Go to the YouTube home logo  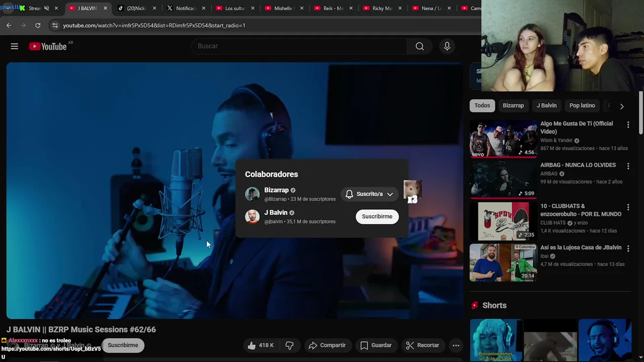pyautogui.click(x=48, y=46)
